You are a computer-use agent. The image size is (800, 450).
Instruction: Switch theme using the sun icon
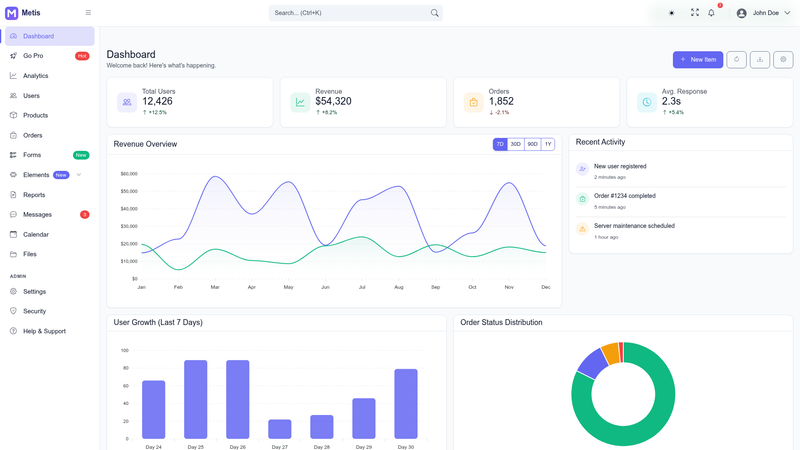tap(671, 13)
